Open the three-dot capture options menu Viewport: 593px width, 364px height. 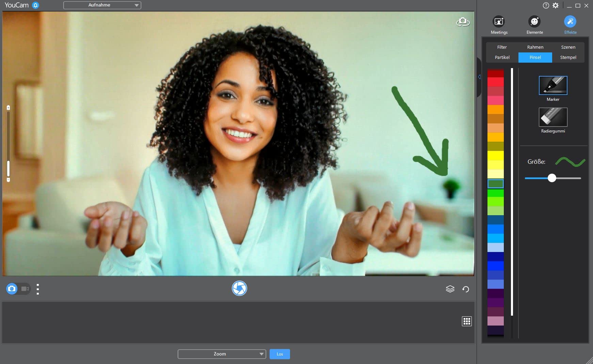pyautogui.click(x=38, y=289)
